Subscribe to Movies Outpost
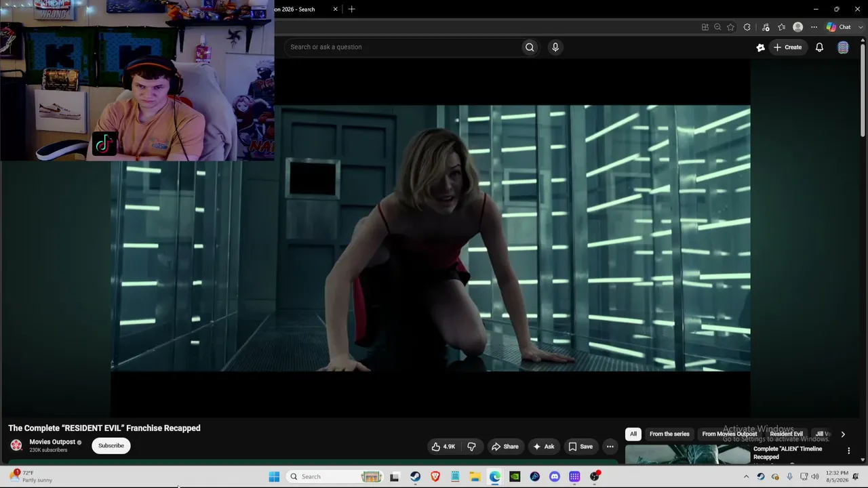 (111, 446)
